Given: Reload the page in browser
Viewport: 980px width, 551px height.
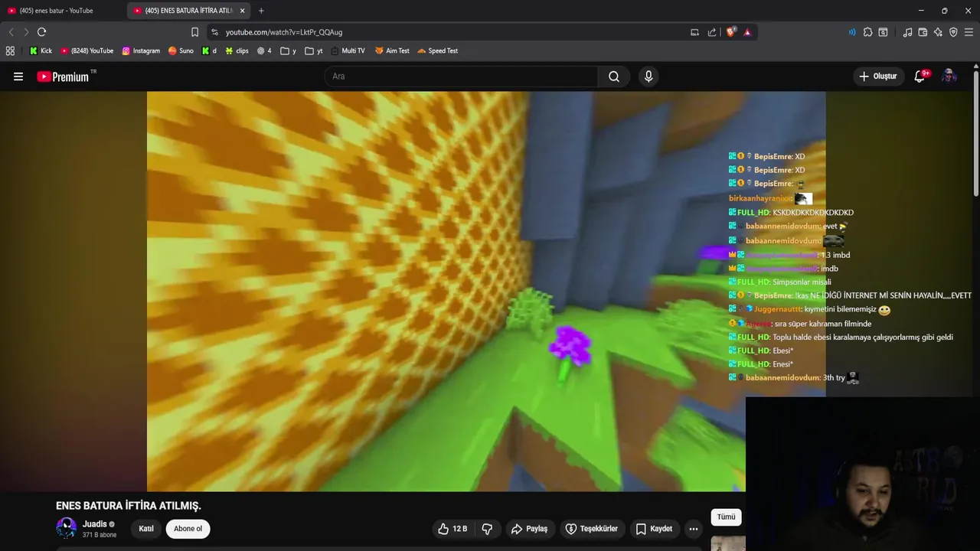Looking at the screenshot, I should [41, 32].
